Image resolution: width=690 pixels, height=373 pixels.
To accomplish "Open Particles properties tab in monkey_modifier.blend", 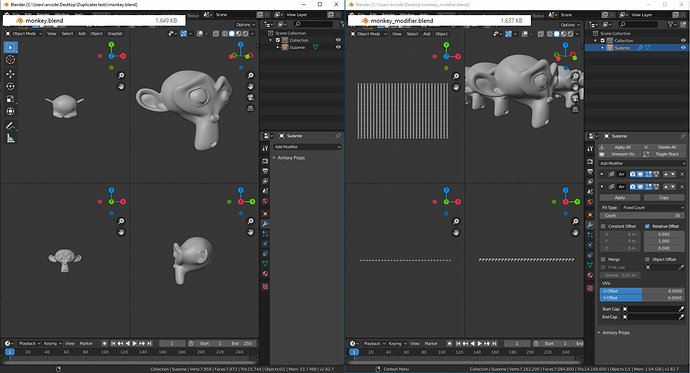I will coord(590,235).
